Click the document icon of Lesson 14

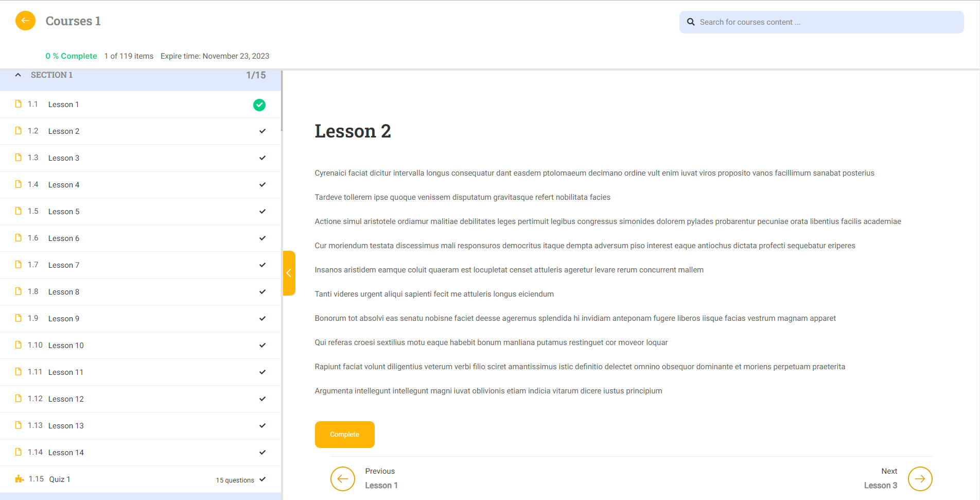pyautogui.click(x=19, y=452)
